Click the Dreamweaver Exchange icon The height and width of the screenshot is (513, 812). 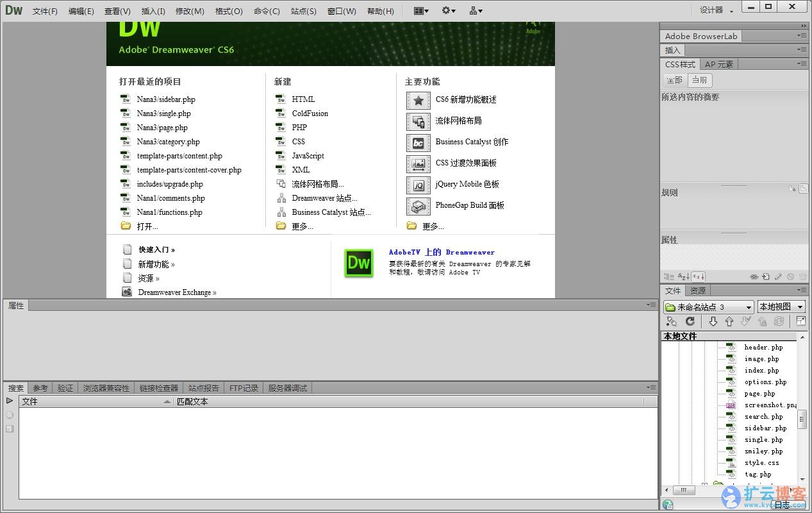[x=127, y=292]
